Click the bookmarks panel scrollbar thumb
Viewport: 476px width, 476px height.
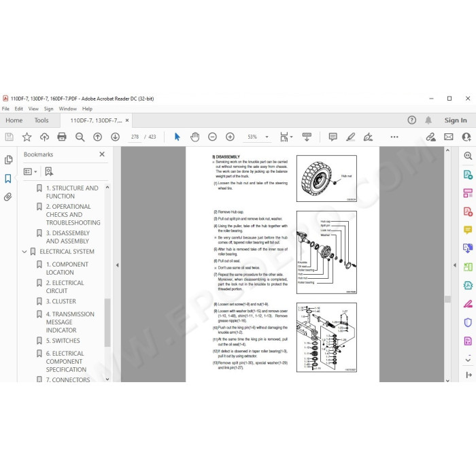(107, 322)
